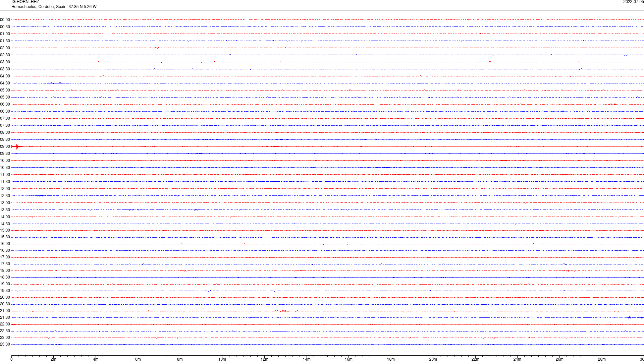644x362 pixels.
Task: Select the 22:00 trace time label
Action: pyautogui.click(x=5, y=324)
